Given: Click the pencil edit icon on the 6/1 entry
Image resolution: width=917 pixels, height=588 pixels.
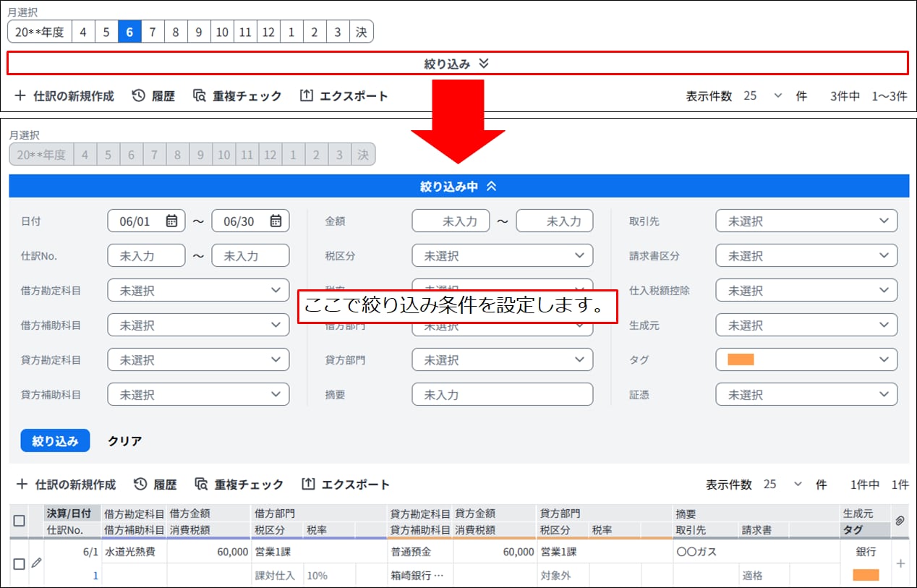Looking at the screenshot, I should click(36, 563).
